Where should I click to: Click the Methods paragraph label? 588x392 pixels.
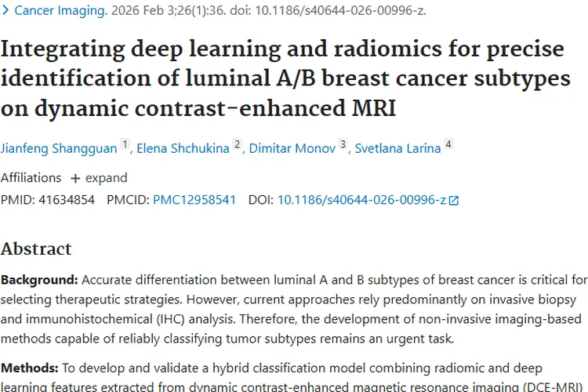click(31, 368)
